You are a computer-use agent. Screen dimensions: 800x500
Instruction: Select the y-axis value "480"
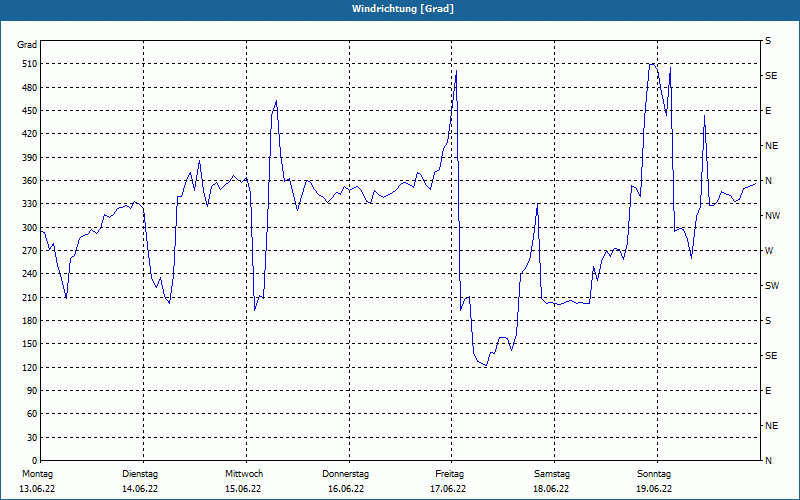[30, 88]
